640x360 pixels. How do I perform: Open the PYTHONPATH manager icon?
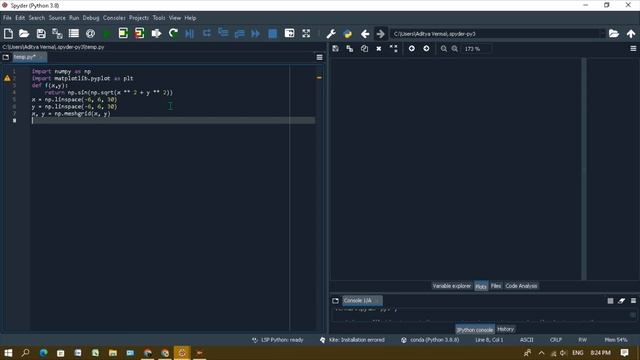click(348, 33)
